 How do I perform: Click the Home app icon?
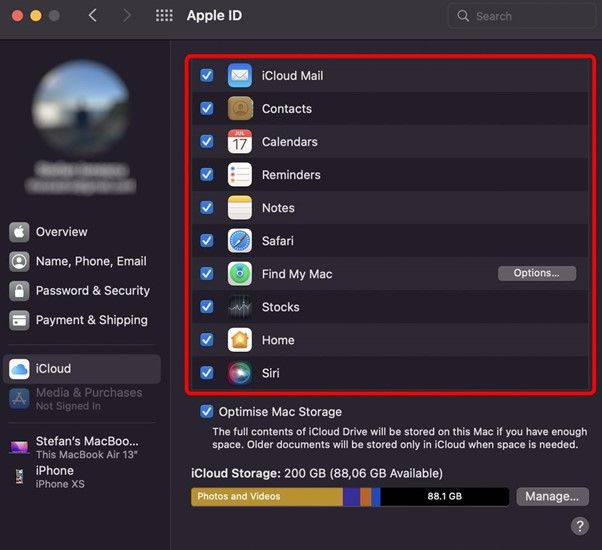pyautogui.click(x=239, y=340)
